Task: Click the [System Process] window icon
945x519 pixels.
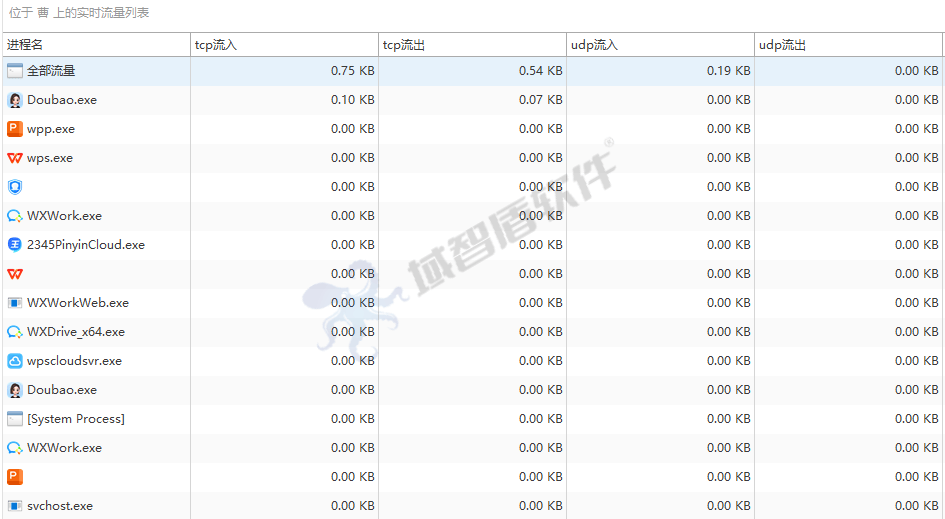Action: 15,419
